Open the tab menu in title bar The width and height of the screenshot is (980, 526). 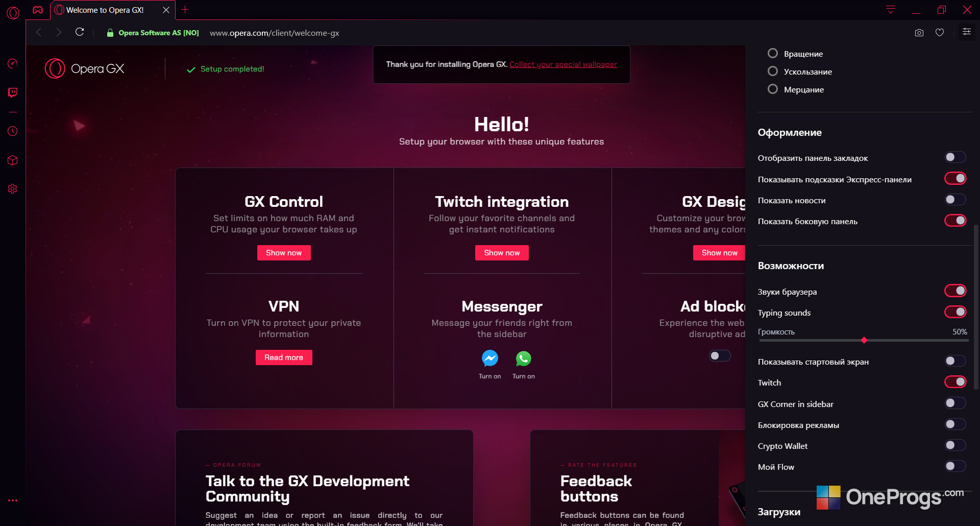coord(891,10)
